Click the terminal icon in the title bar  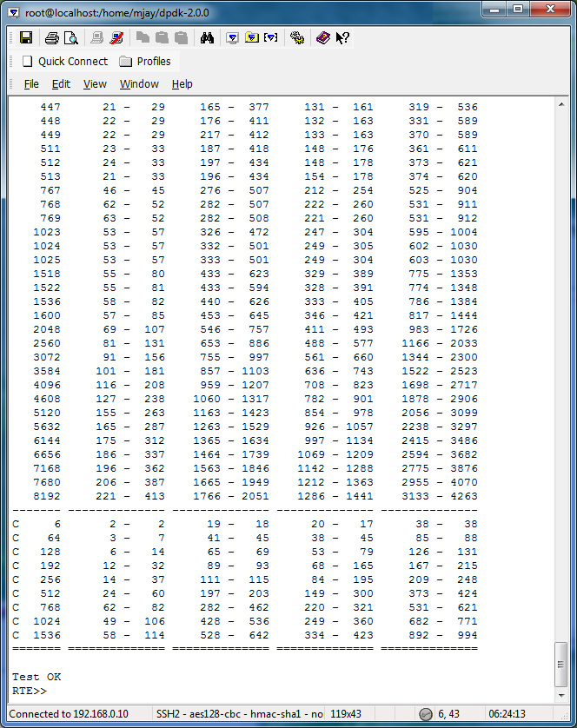tap(14, 12)
